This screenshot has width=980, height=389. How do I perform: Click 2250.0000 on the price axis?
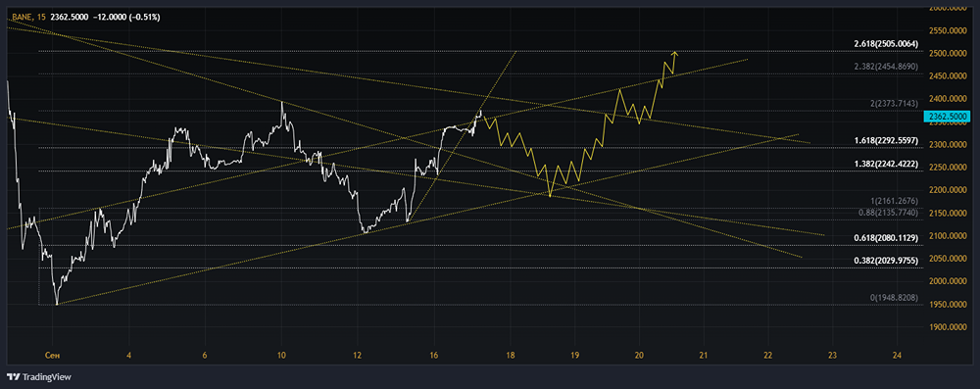pos(947,168)
